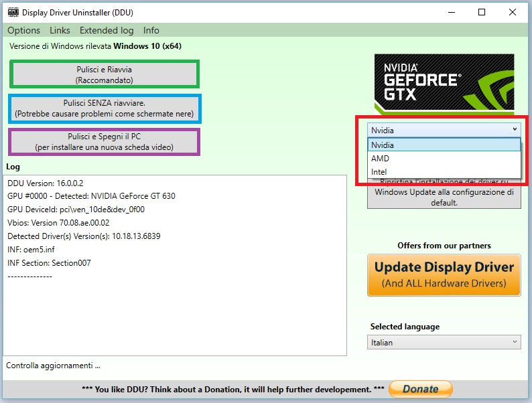Choose AMD in the vendor list
Screen dimensions: 532x403
pos(444,159)
